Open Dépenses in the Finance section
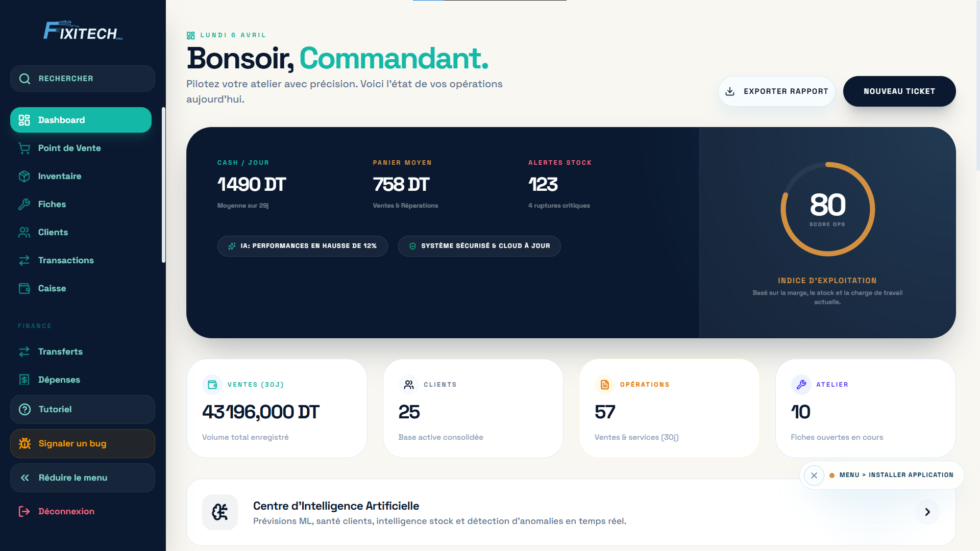The image size is (980, 551). click(x=59, y=380)
